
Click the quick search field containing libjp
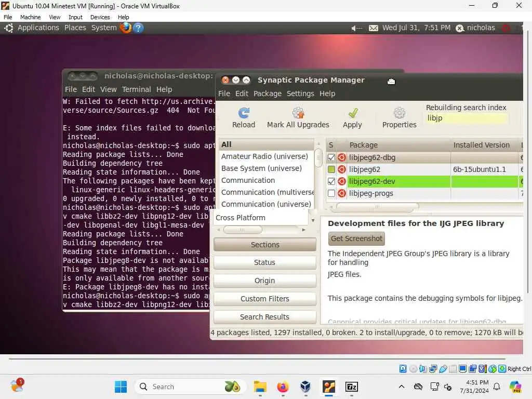click(x=467, y=118)
